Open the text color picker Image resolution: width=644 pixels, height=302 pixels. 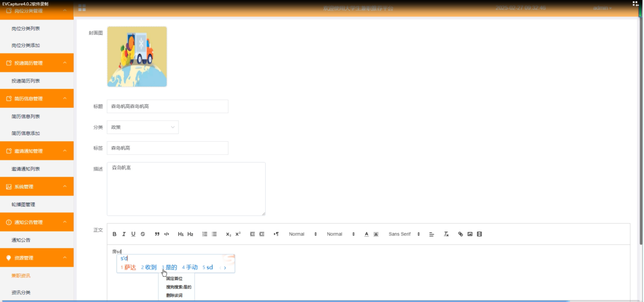click(x=367, y=234)
